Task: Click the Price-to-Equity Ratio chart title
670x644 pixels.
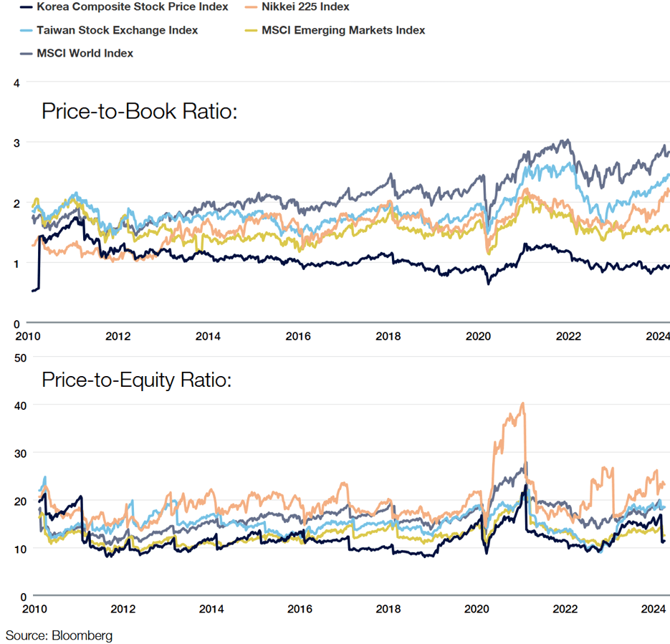Action: pyautogui.click(x=136, y=380)
